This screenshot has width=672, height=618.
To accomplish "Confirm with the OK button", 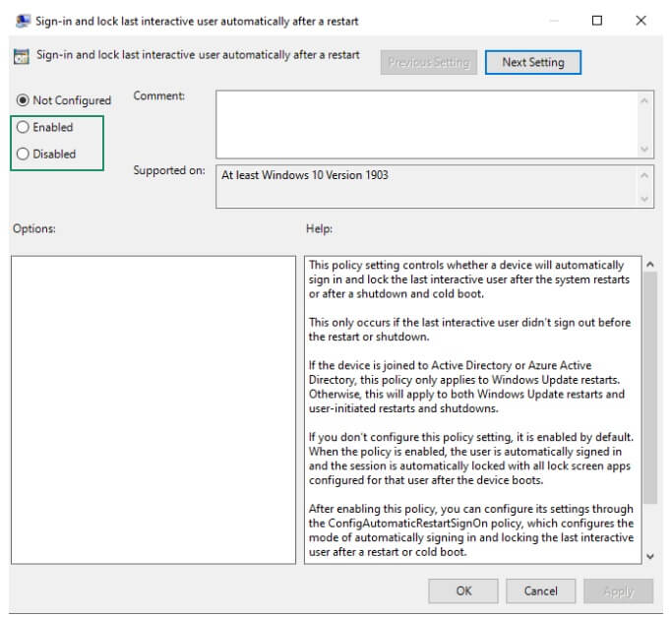I will tap(463, 591).
